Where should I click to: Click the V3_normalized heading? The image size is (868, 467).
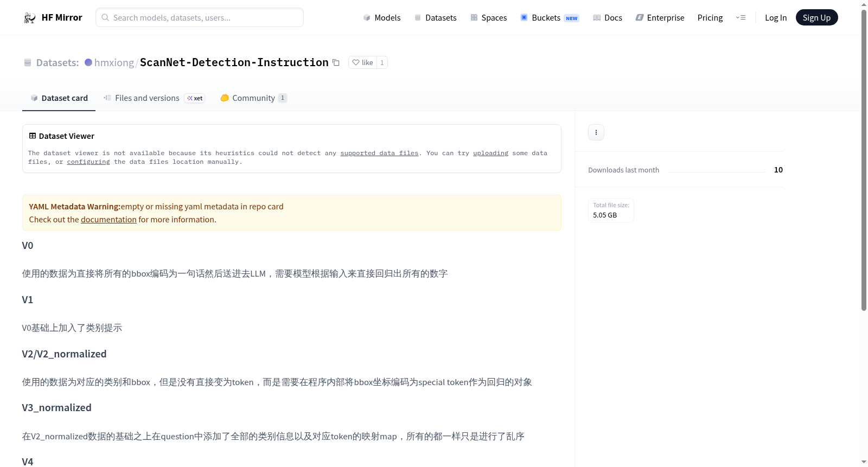point(56,408)
